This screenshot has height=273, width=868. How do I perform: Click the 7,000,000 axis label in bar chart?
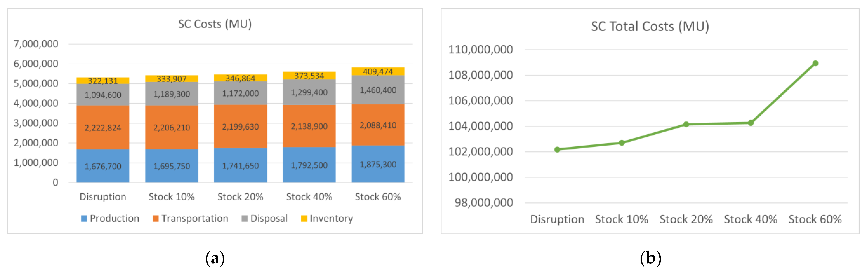[36, 44]
